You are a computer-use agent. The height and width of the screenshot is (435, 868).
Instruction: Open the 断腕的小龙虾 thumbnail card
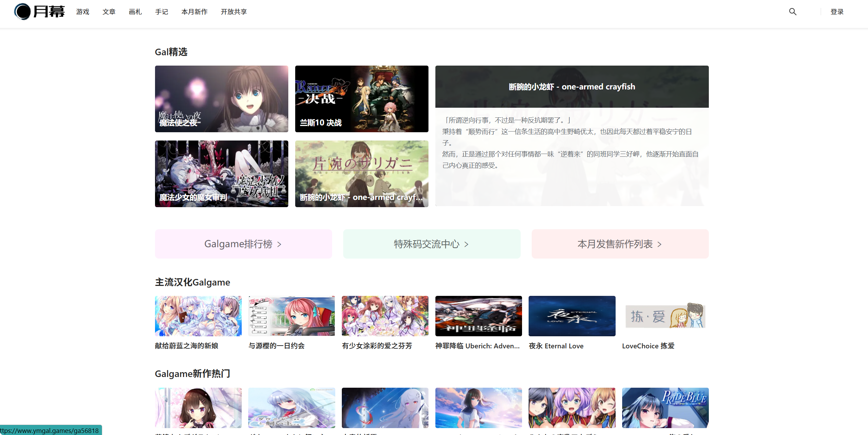point(361,174)
